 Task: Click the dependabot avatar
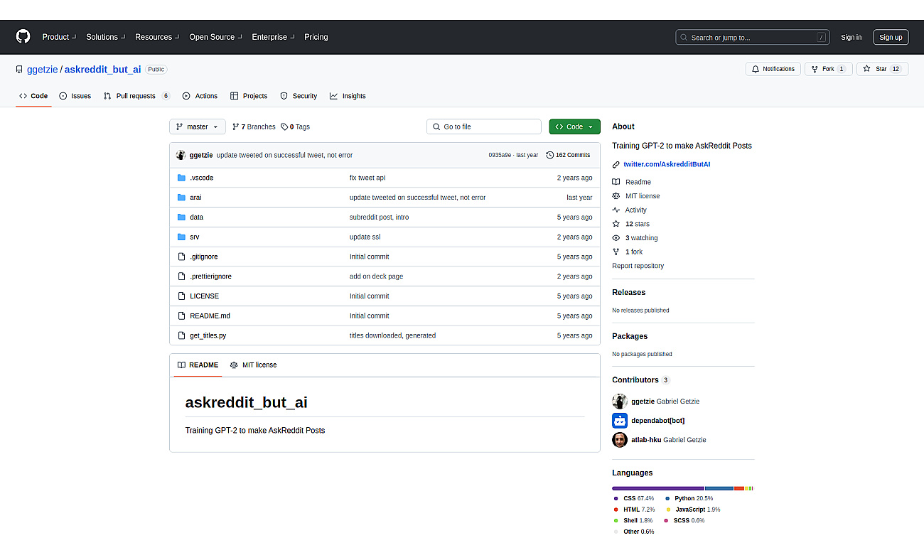click(620, 420)
